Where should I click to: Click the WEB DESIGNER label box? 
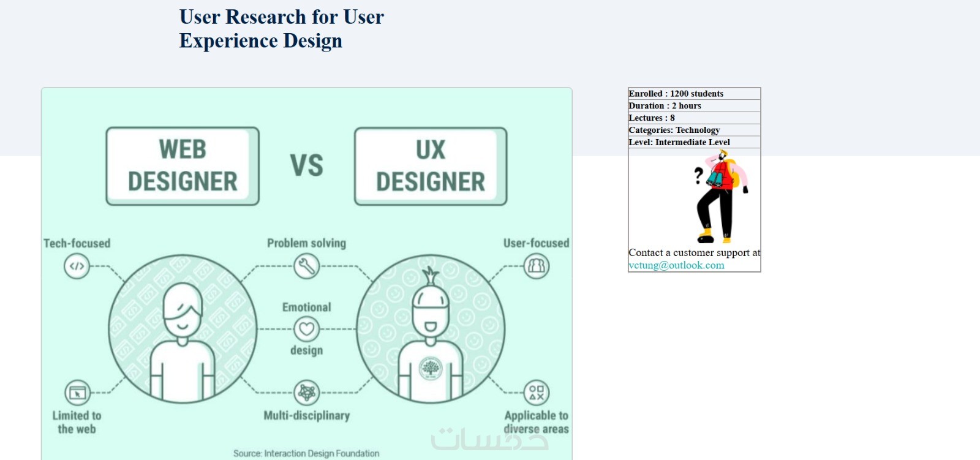click(x=183, y=166)
